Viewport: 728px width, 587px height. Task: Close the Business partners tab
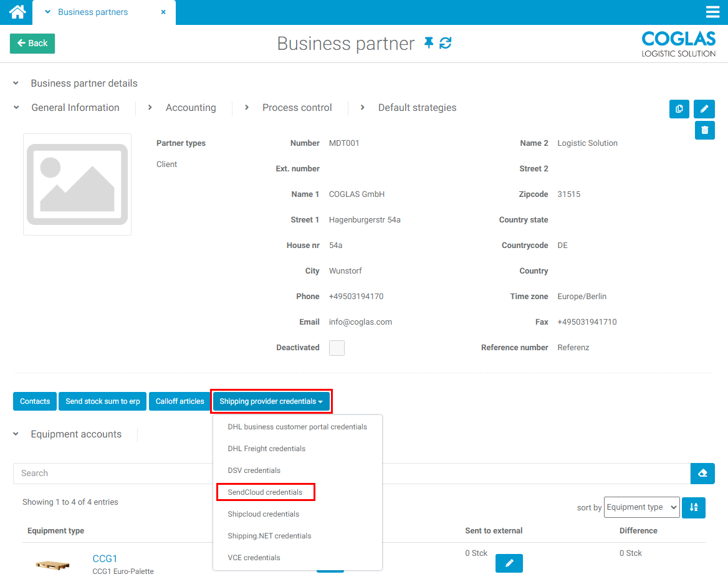tap(163, 12)
